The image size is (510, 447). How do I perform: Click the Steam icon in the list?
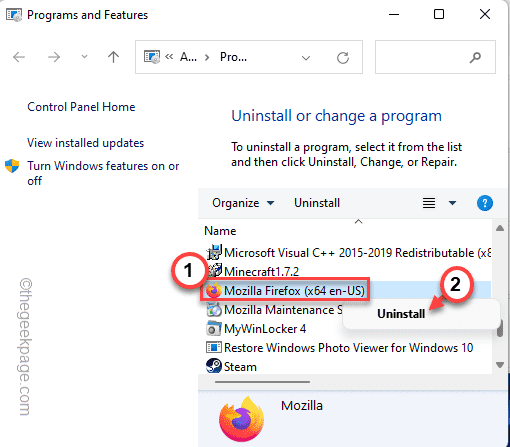[x=214, y=366]
